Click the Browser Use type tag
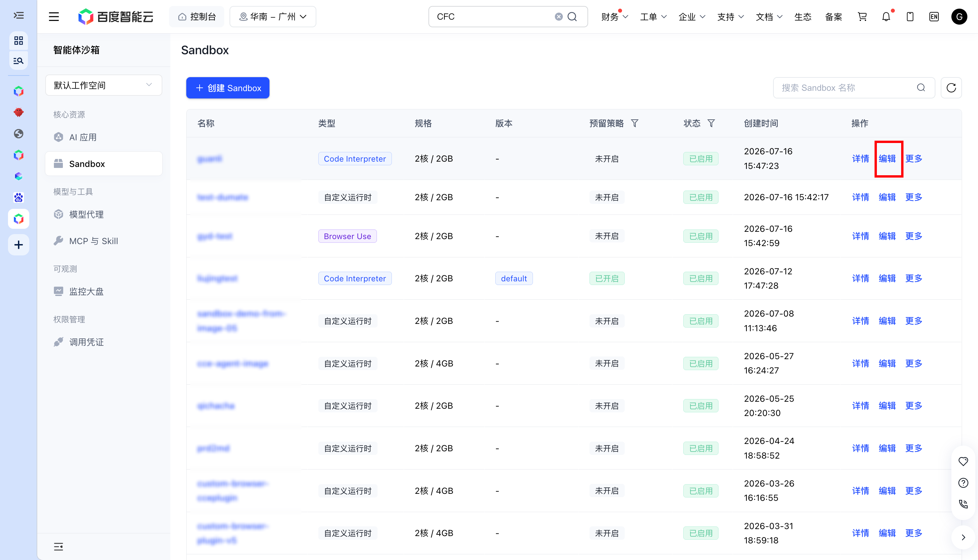Image resolution: width=978 pixels, height=560 pixels. pos(347,236)
